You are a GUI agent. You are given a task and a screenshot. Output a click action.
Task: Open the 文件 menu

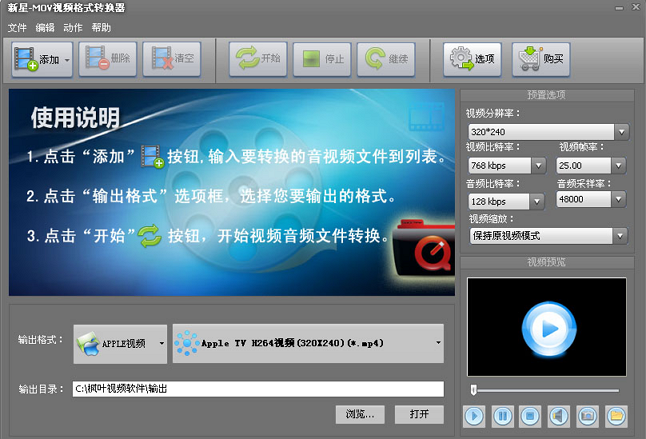tap(17, 28)
